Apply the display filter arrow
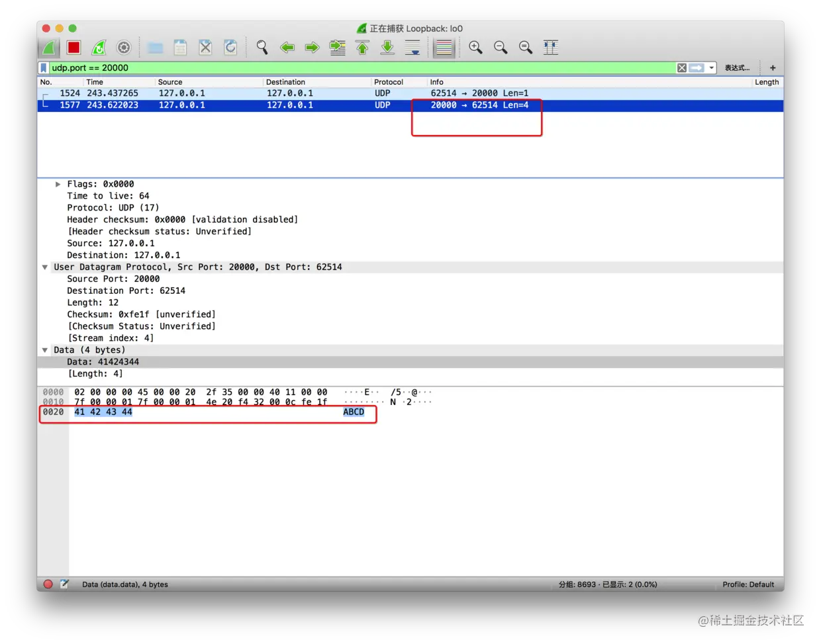 tap(697, 68)
